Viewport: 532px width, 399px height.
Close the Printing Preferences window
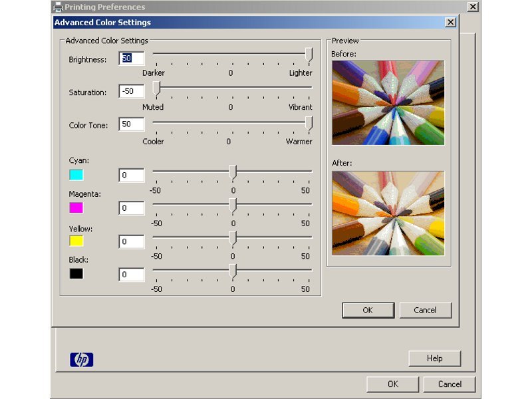(x=473, y=7)
